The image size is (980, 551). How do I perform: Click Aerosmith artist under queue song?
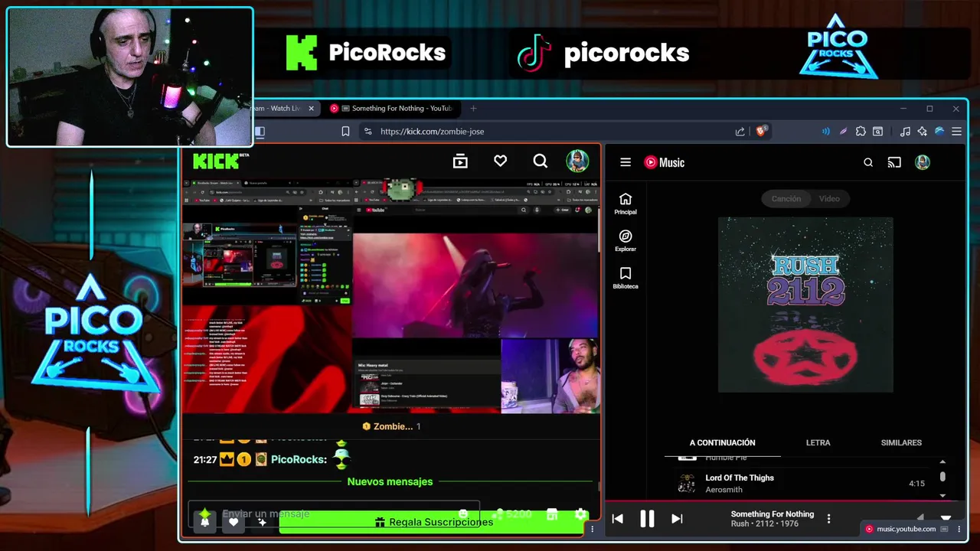(x=724, y=490)
